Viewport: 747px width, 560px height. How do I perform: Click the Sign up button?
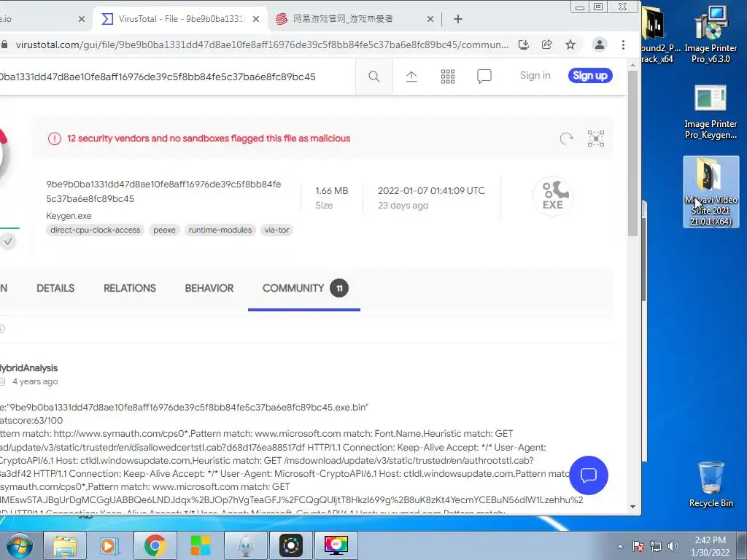click(x=589, y=75)
